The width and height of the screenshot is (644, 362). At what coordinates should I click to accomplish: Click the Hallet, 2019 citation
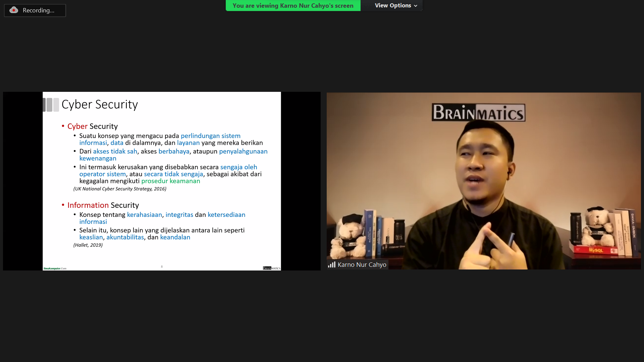(x=88, y=245)
